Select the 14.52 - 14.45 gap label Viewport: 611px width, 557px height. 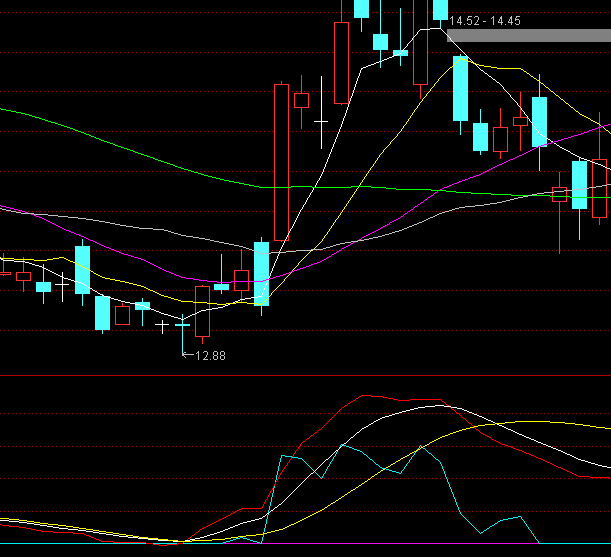point(484,20)
